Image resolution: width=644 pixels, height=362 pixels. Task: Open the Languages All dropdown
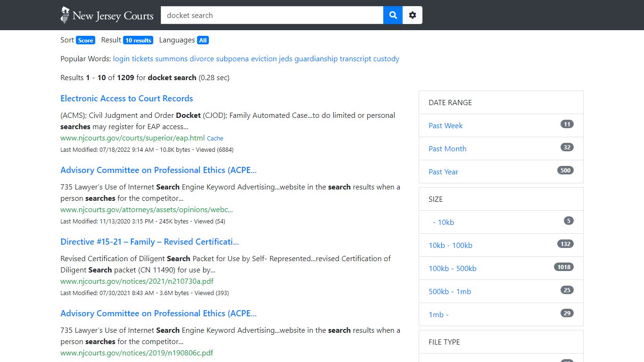203,41
